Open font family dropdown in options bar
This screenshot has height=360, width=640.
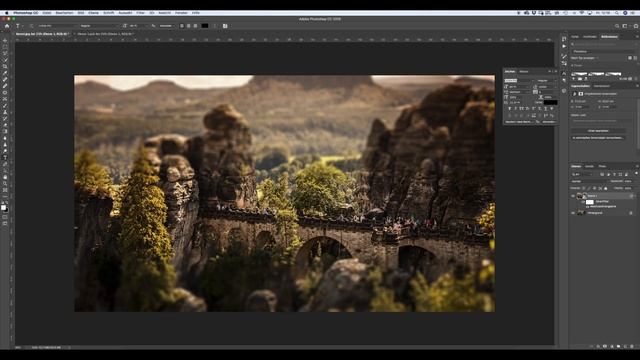(x=58, y=26)
